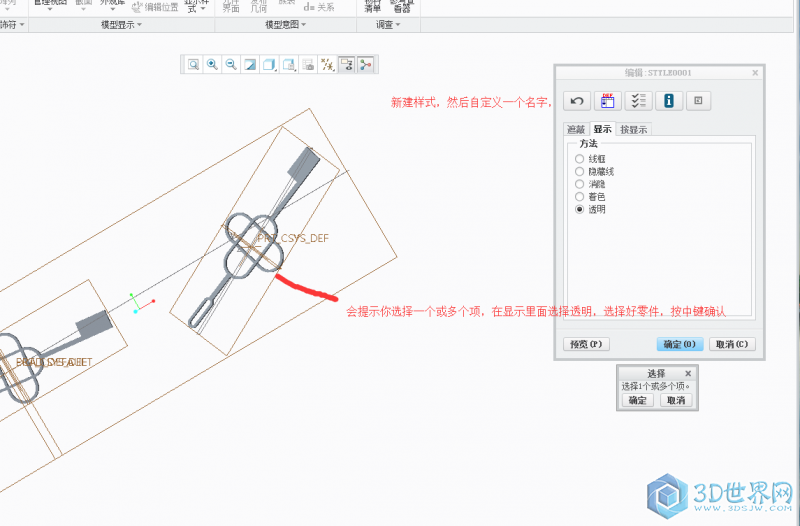Screen dimensions: 800x526
Task: Open the datum display filters icon
Action: 327,64
